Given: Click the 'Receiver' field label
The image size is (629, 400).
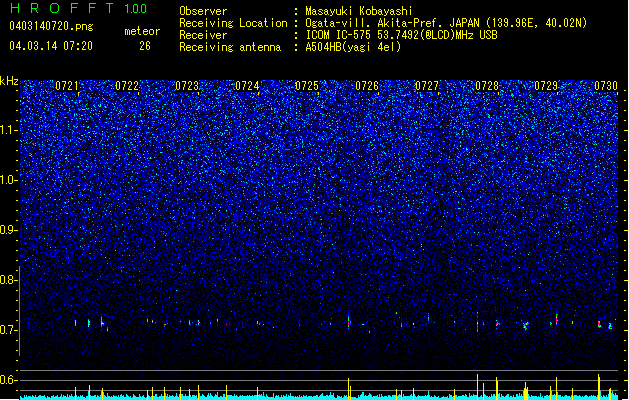Looking at the screenshot, I should [203, 35].
